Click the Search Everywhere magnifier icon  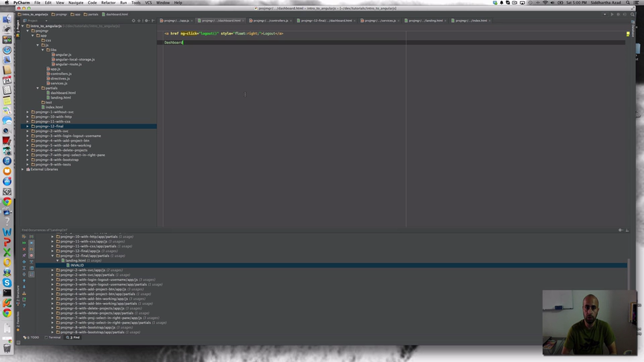pos(632,14)
